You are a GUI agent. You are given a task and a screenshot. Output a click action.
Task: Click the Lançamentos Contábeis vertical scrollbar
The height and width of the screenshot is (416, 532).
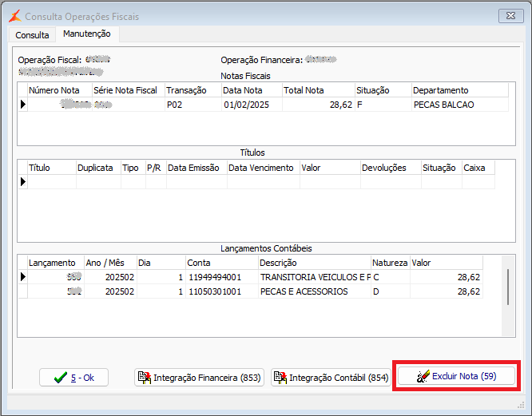click(508, 295)
